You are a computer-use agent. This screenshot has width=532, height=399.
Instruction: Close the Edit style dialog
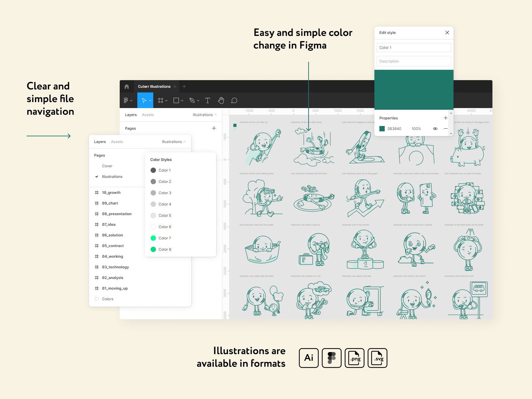pos(447,33)
